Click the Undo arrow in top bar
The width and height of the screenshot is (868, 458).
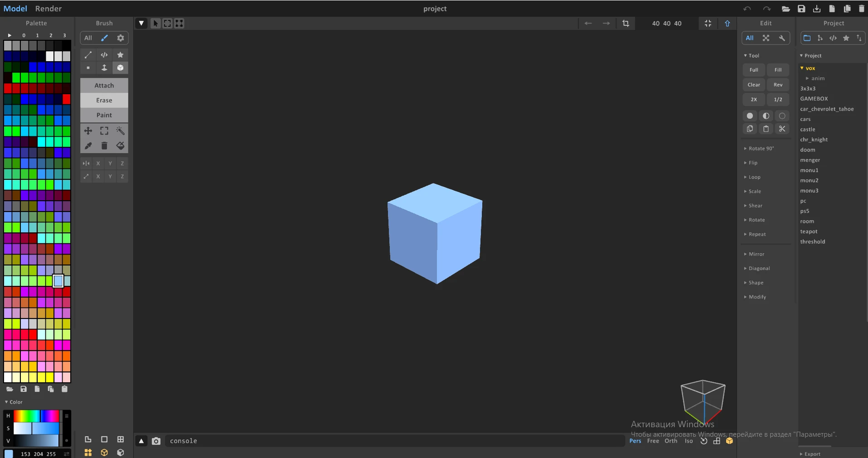747,9
